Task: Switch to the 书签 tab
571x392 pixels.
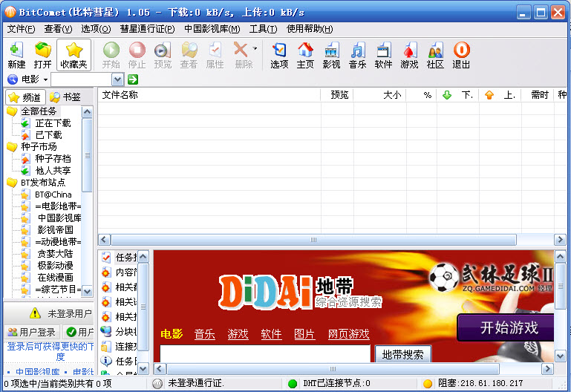Action: point(65,97)
